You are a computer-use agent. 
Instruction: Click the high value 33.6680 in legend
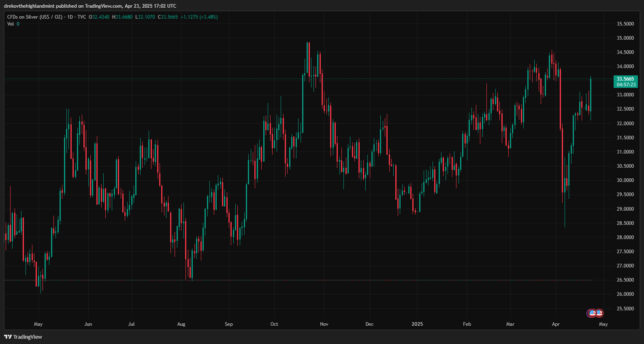click(124, 17)
